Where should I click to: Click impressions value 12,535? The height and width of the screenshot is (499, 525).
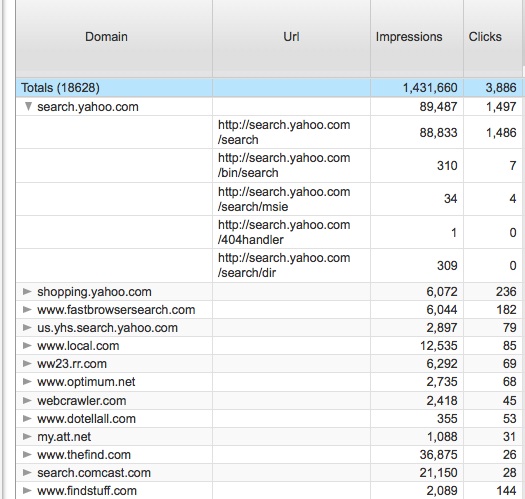[439, 346]
